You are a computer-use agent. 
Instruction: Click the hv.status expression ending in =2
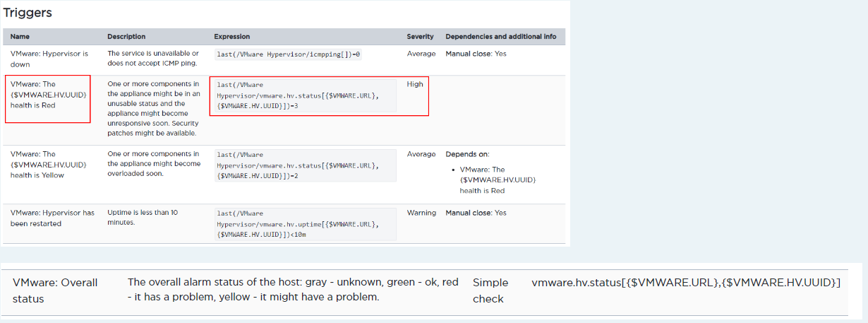point(303,164)
